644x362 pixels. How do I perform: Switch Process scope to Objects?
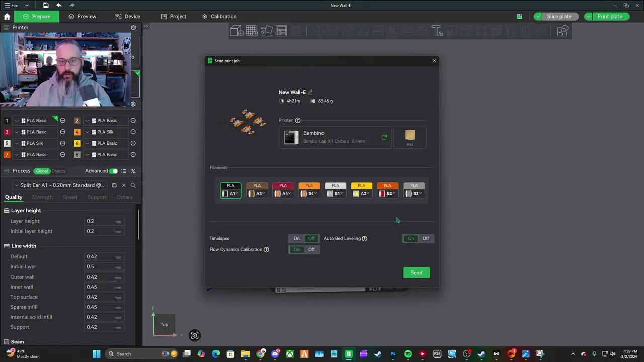[58, 171]
